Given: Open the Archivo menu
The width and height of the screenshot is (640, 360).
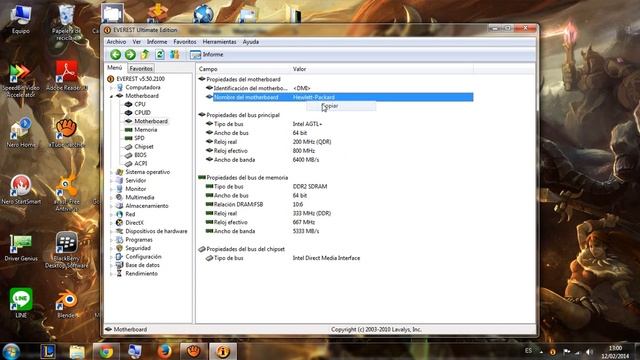Looking at the screenshot, I should (116, 42).
